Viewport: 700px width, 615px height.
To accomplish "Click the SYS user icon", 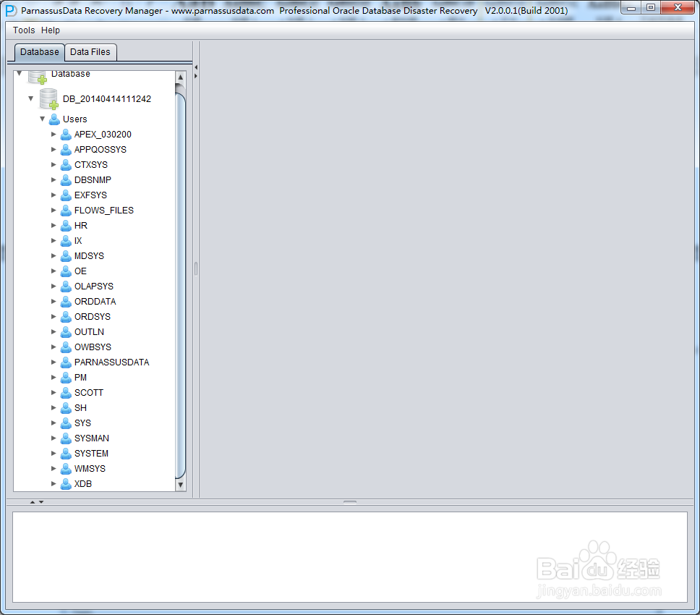I will point(66,423).
